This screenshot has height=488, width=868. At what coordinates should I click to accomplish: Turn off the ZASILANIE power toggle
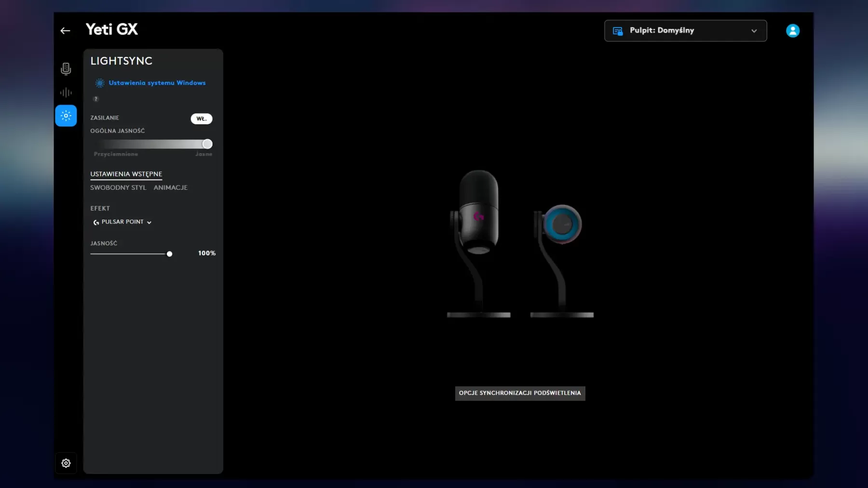click(x=201, y=119)
